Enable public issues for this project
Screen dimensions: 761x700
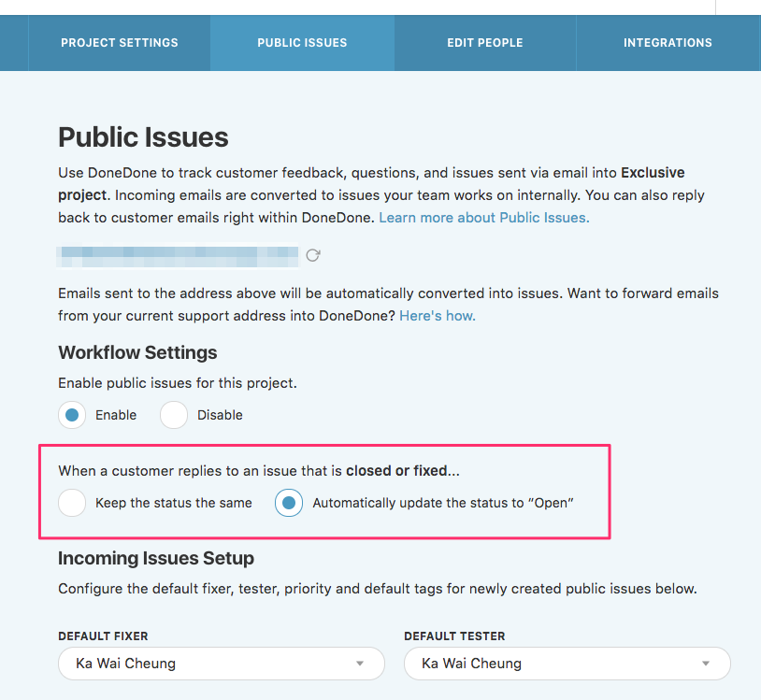click(72, 415)
